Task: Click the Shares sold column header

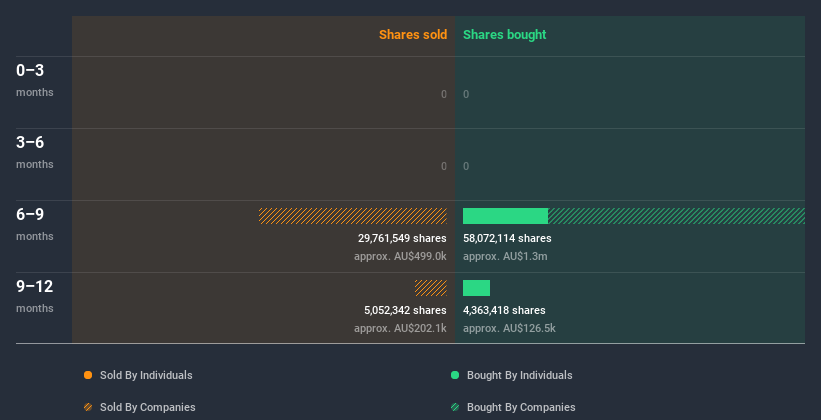Action: tap(413, 35)
